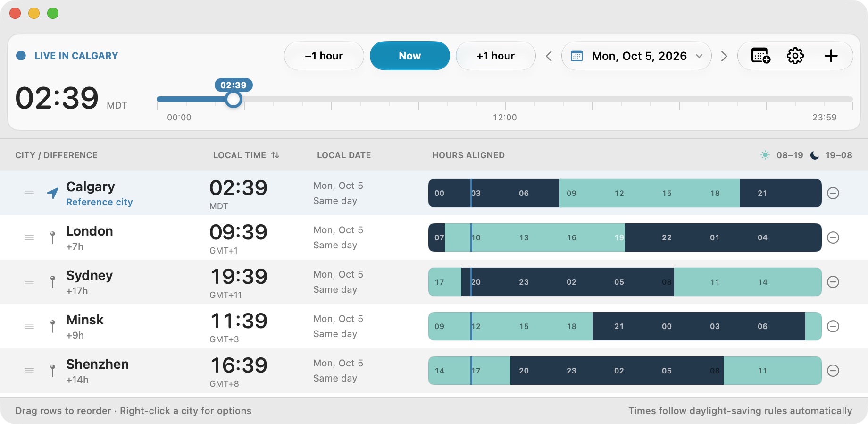868x424 pixels.
Task: Add a new city with the plus icon
Action: pos(831,56)
